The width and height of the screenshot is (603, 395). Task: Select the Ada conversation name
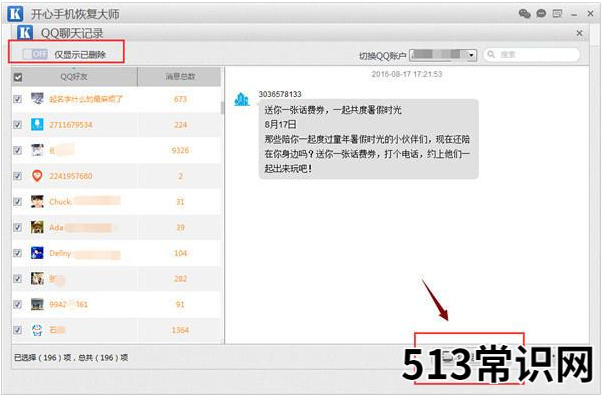(x=56, y=227)
